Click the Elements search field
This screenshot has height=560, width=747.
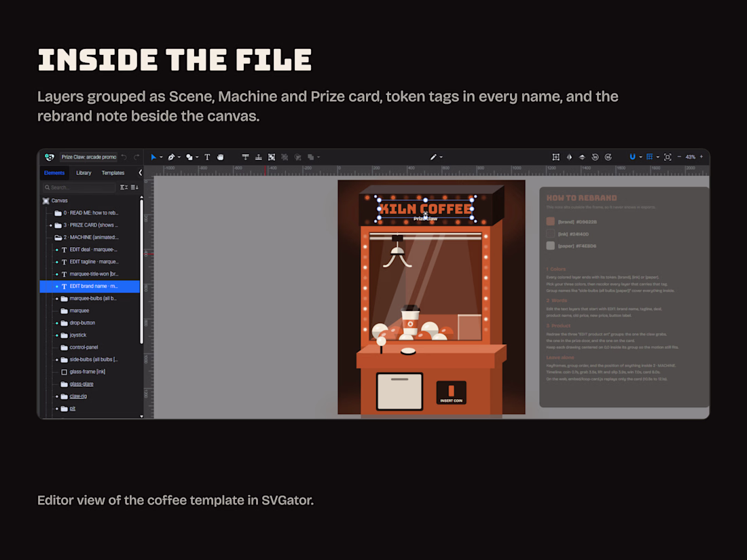click(79, 187)
